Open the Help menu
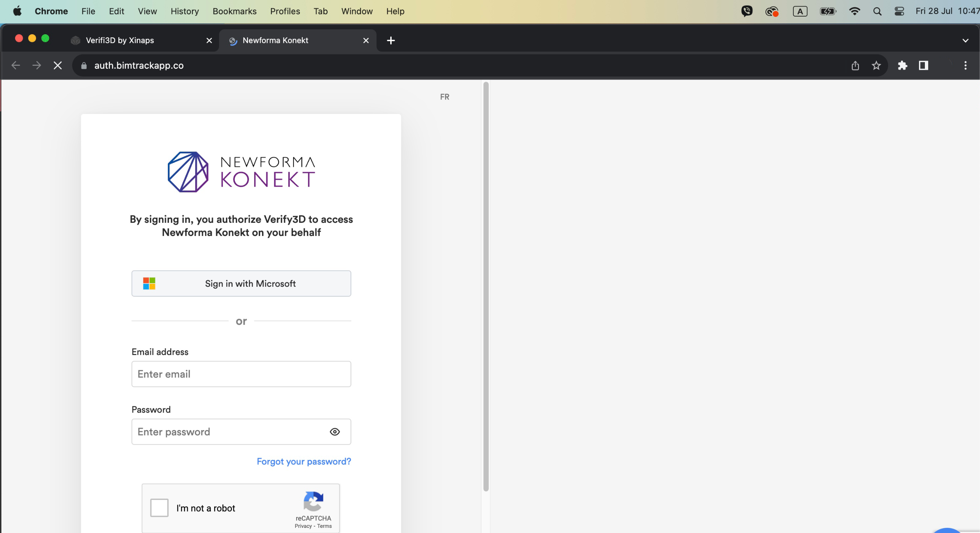 [395, 11]
